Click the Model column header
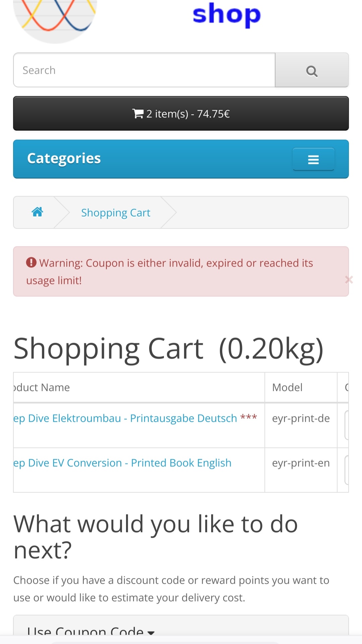The height and width of the screenshot is (644, 362). point(287,388)
